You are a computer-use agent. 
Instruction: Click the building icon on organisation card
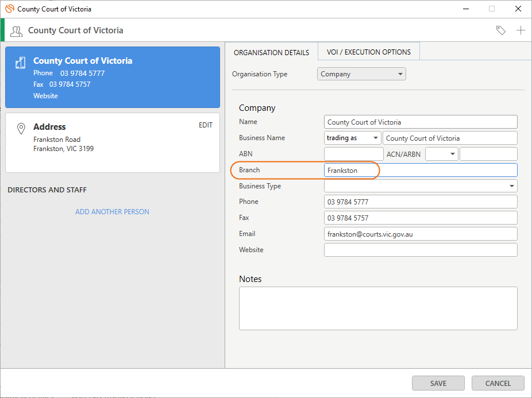tap(21, 63)
